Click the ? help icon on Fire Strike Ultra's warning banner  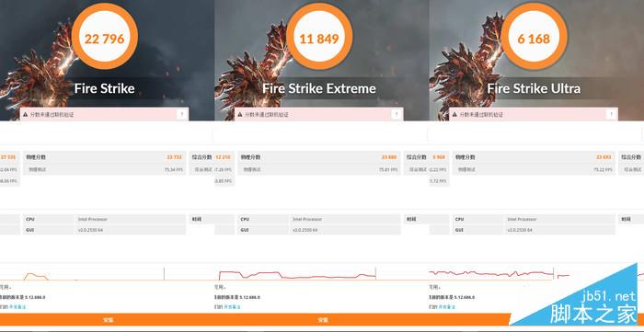(611, 114)
